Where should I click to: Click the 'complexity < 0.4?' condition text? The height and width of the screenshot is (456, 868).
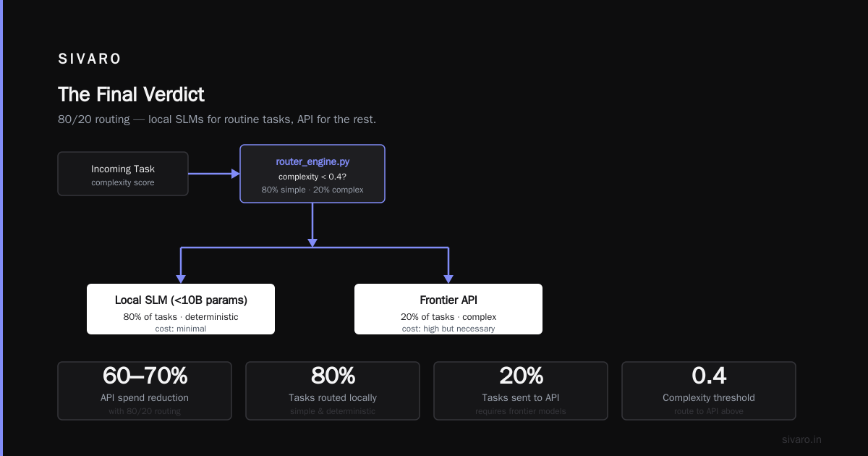[x=312, y=177]
